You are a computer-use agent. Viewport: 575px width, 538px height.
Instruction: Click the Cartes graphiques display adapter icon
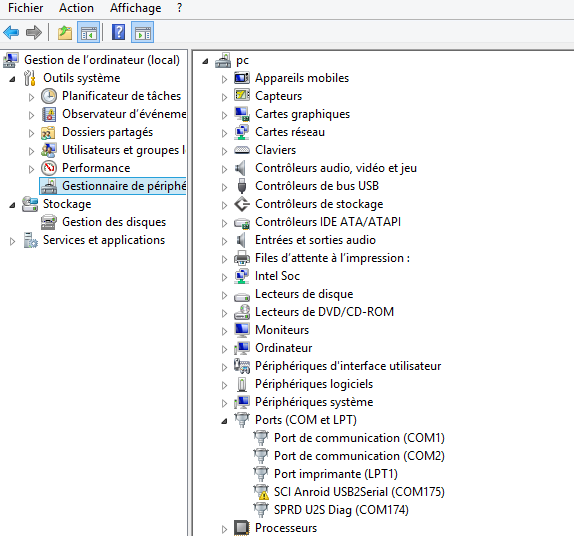coord(242,114)
